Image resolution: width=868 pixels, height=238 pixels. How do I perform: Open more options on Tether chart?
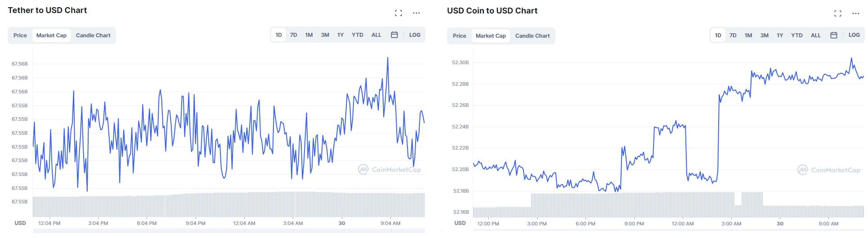pyautogui.click(x=416, y=13)
